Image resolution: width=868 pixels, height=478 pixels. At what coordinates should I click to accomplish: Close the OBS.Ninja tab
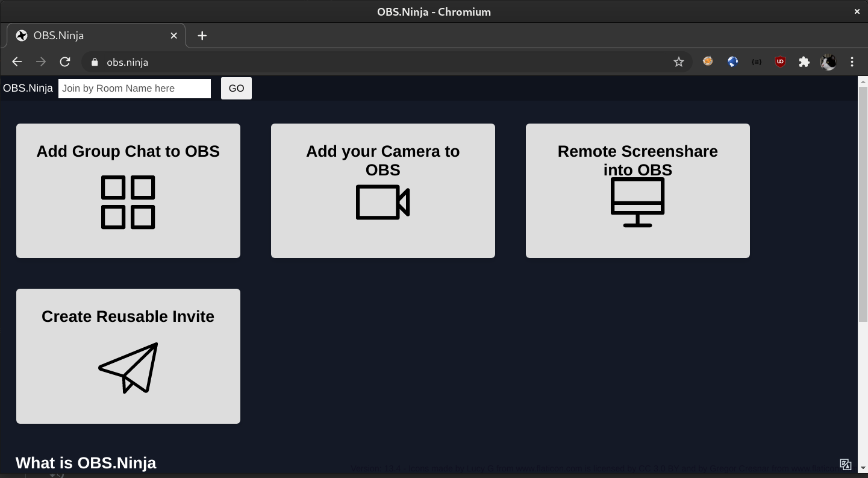coord(173,36)
